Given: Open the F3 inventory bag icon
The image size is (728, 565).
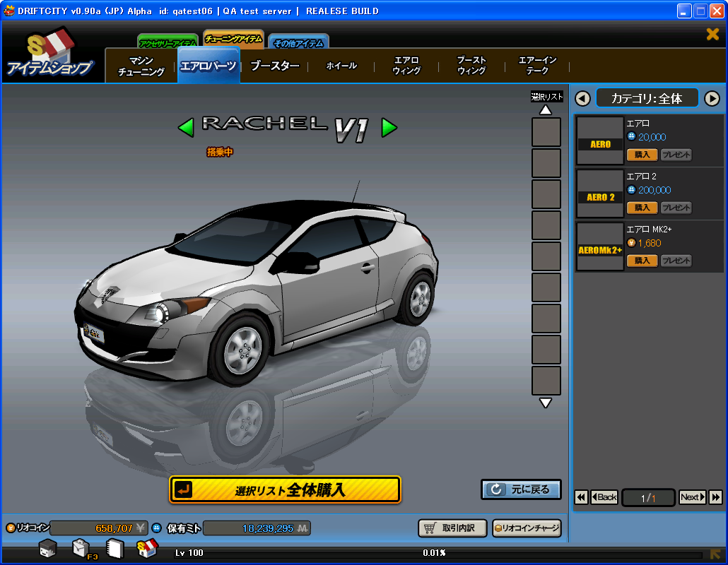Looking at the screenshot, I should [x=83, y=549].
